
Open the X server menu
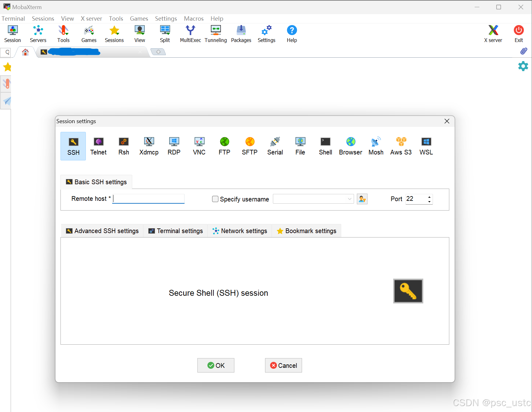[x=91, y=18]
